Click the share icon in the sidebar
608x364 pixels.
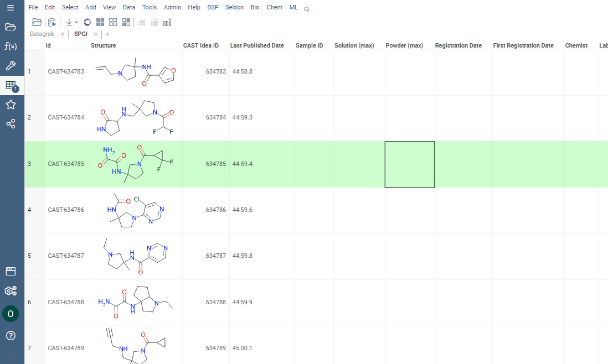pyautogui.click(x=12, y=123)
